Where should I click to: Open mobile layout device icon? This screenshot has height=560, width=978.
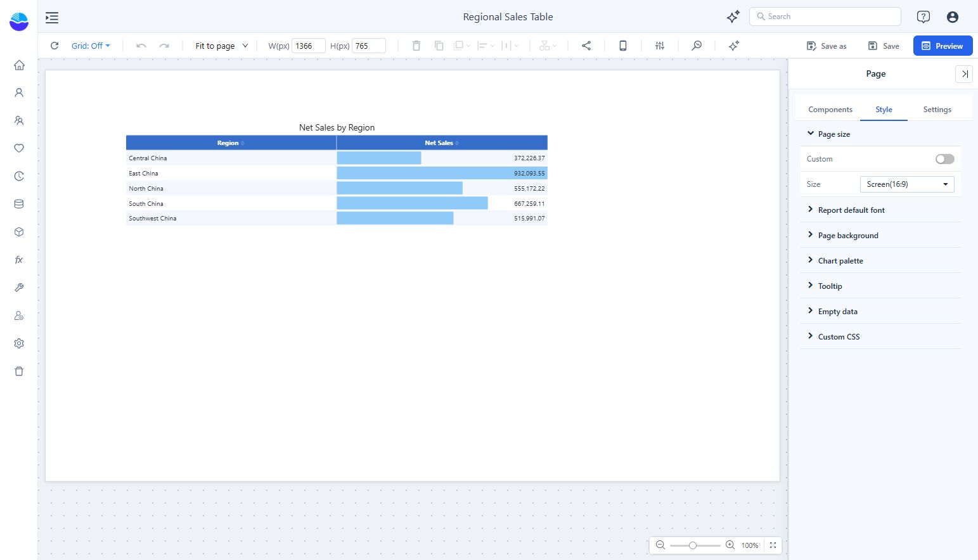[623, 46]
